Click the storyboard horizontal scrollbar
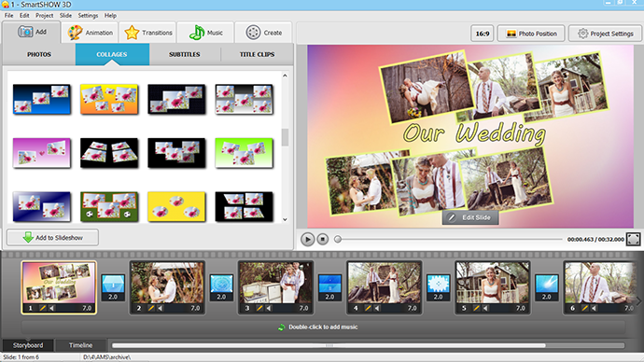Viewport: 644px width, 362px height. point(329,345)
